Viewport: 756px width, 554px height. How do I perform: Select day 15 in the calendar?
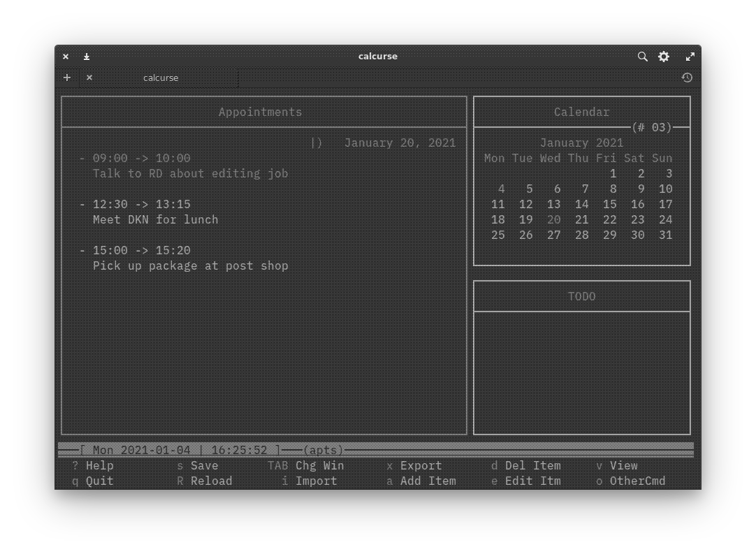click(x=609, y=205)
